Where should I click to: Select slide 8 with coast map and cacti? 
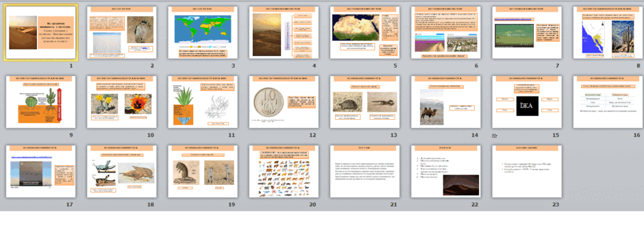point(608,33)
